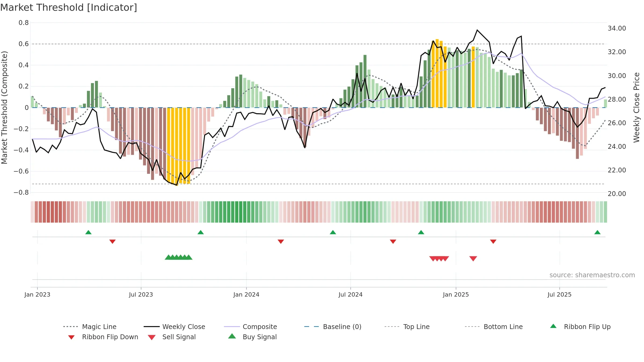The height and width of the screenshot is (362, 644).
Task: Click the 28.00 price axis label
Action: click(x=617, y=99)
